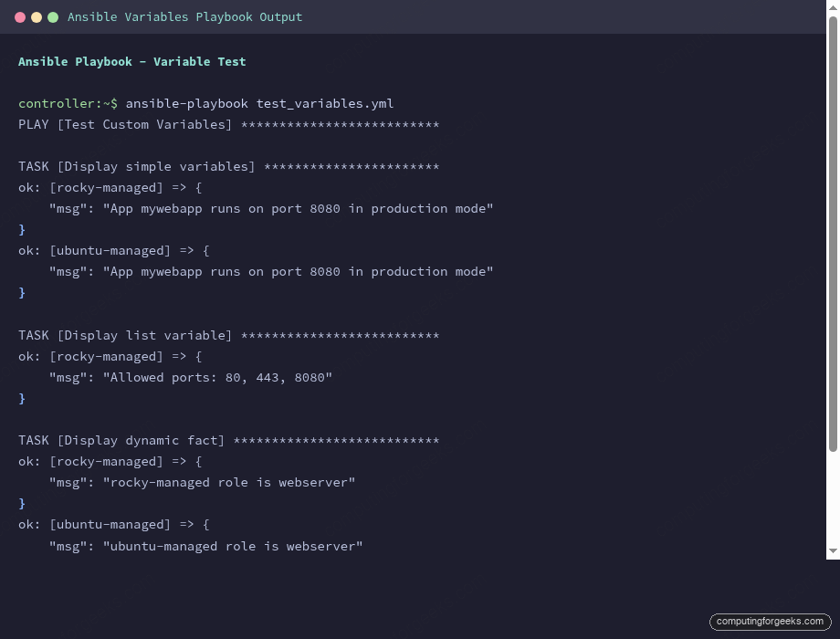The width and height of the screenshot is (840, 639).
Task: Select the rocky-managed ok status entry
Action: (x=109, y=187)
